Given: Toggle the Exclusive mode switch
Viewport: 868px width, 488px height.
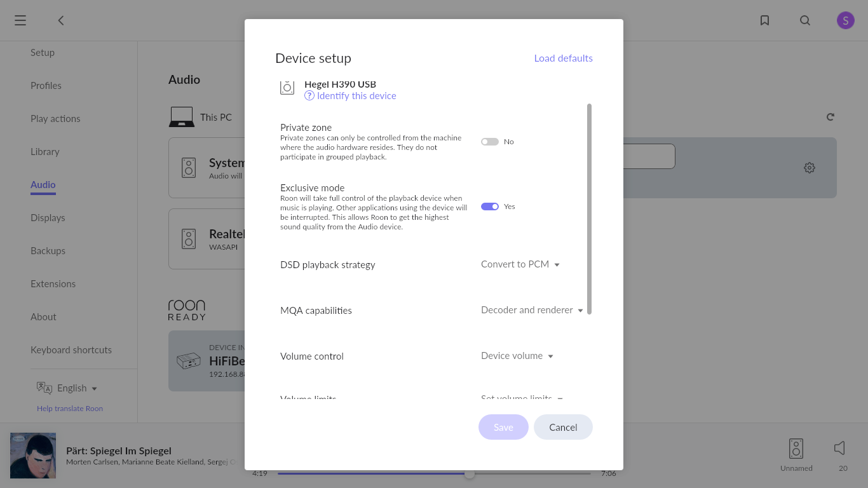Looking at the screenshot, I should pos(490,207).
